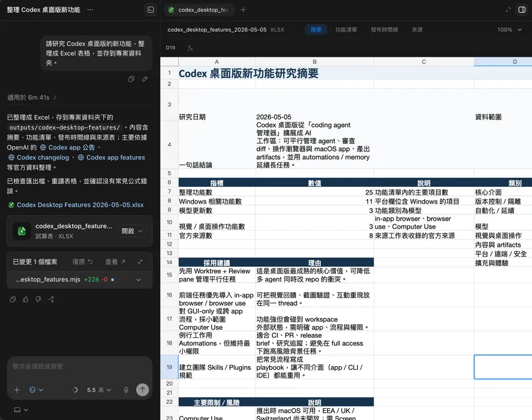Open the 100% zoom dropdown
The image size is (532, 420).
coord(510,30)
